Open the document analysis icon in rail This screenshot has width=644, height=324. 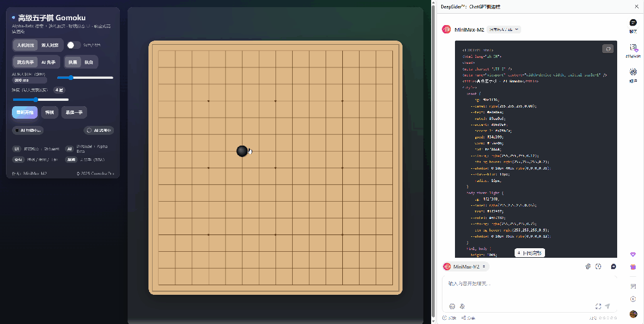633,48
